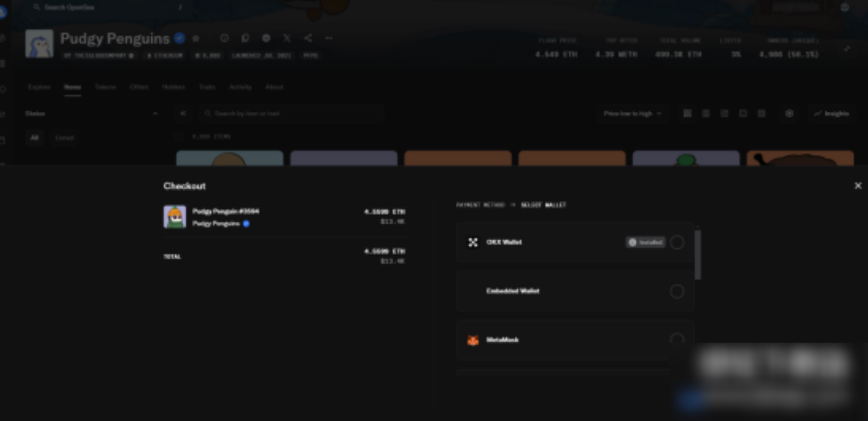
Task: Open the three-dots more options menu
Action: pos(329,38)
